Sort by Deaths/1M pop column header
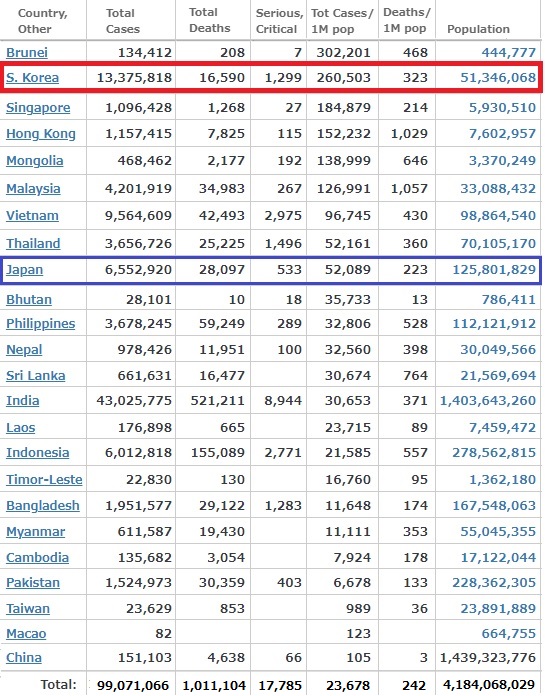Screen dimensions: 545x696 click(x=407, y=20)
